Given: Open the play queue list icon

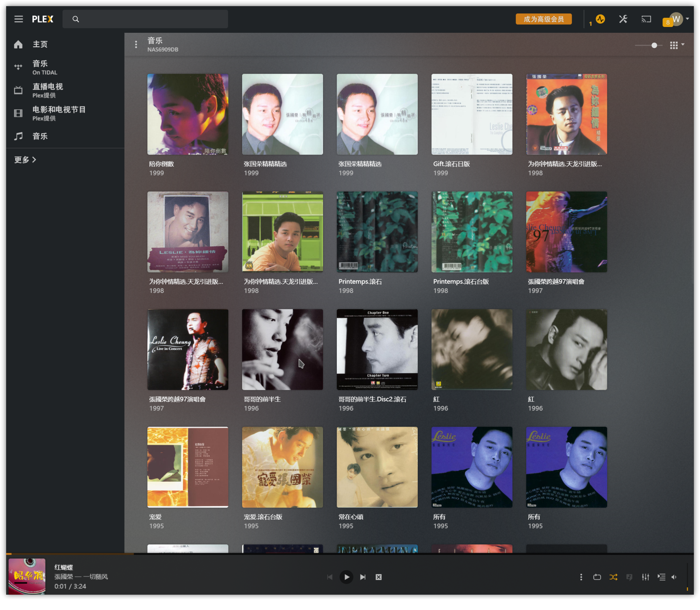Looking at the screenshot, I should tap(661, 577).
